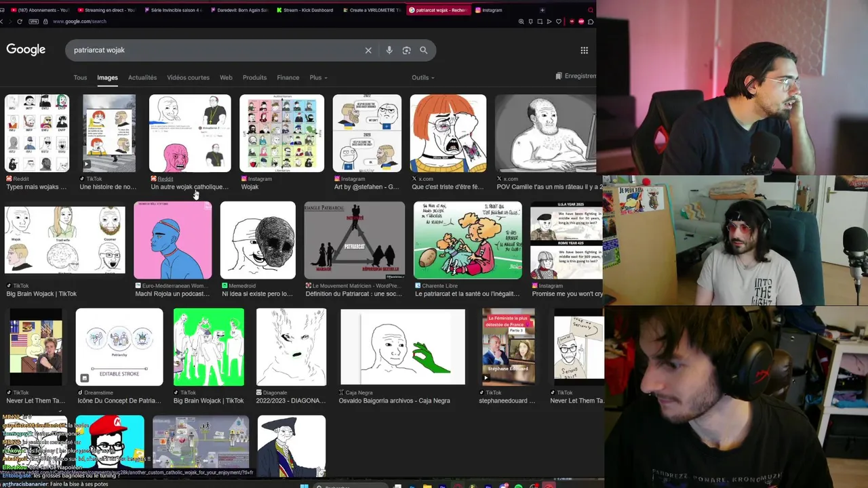868x488 pixels.
Task: Toggle the browser VPN badge
Action: [34, 22]
